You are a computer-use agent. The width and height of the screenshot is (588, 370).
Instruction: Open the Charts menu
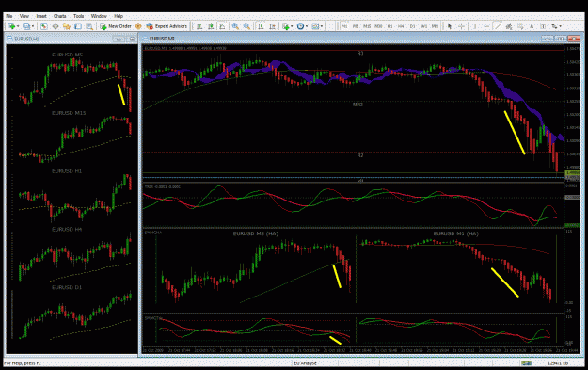[59, 16]
